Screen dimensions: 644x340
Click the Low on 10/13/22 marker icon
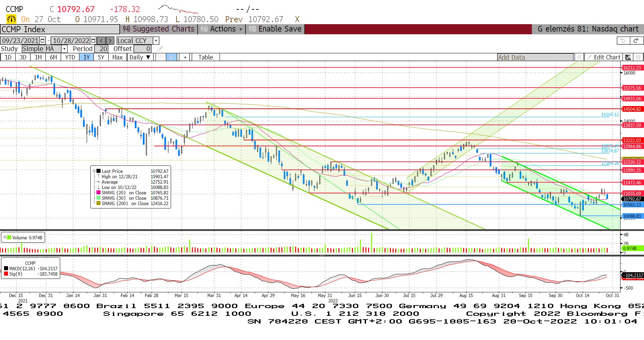point(98,187)
